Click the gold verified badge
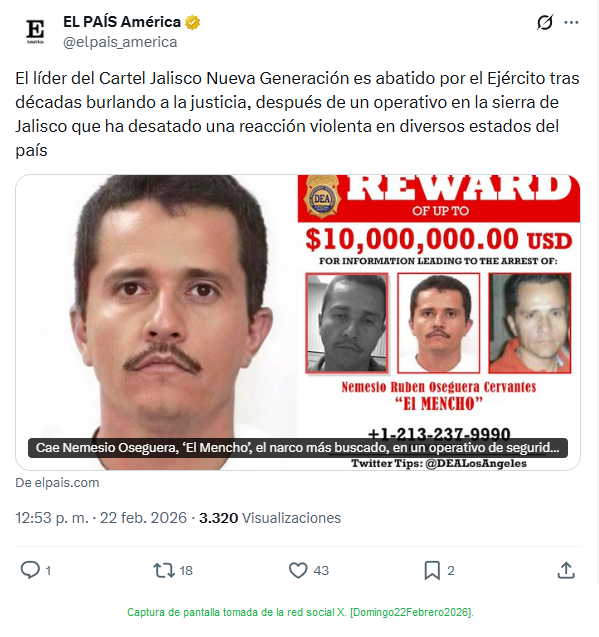599x637 pixels. (x=193, y=22)
